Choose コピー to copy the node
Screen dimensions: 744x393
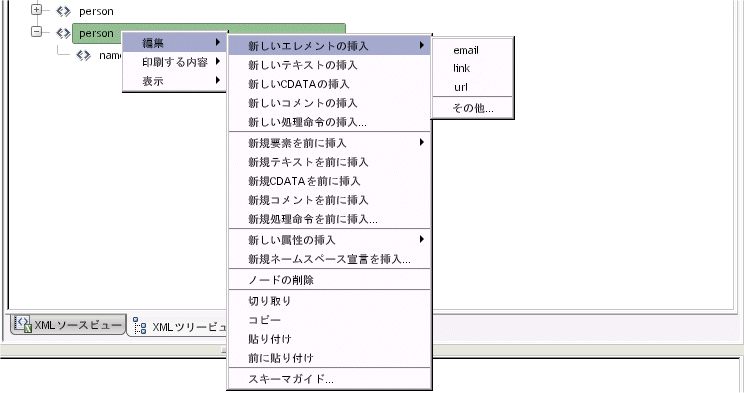329,319
